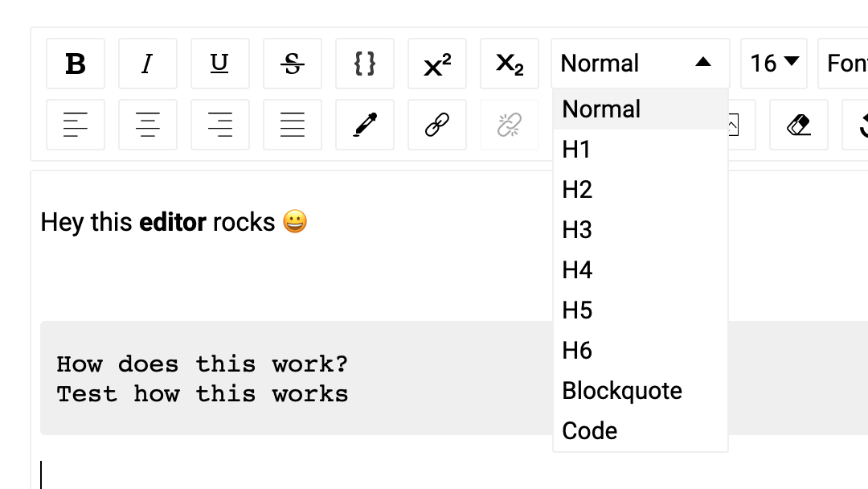Choose H6 heading option
The image size is (868, 489).
(x=641, y=351)
